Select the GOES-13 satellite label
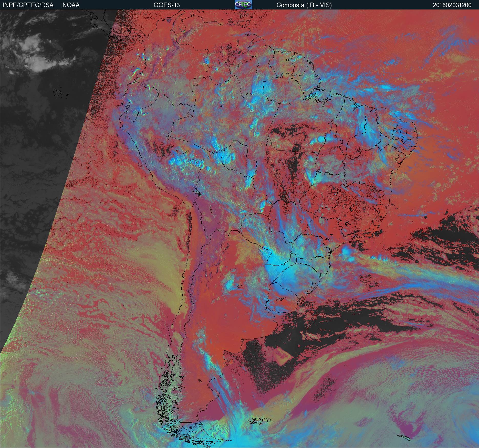The image size is (479, 448). pyautogui.click(x=166, y=5)
